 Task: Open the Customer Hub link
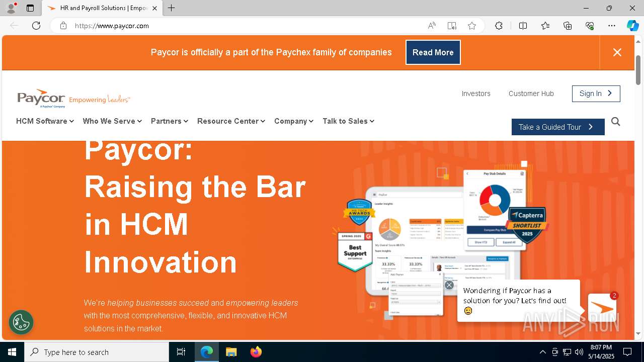pos(531,94)
